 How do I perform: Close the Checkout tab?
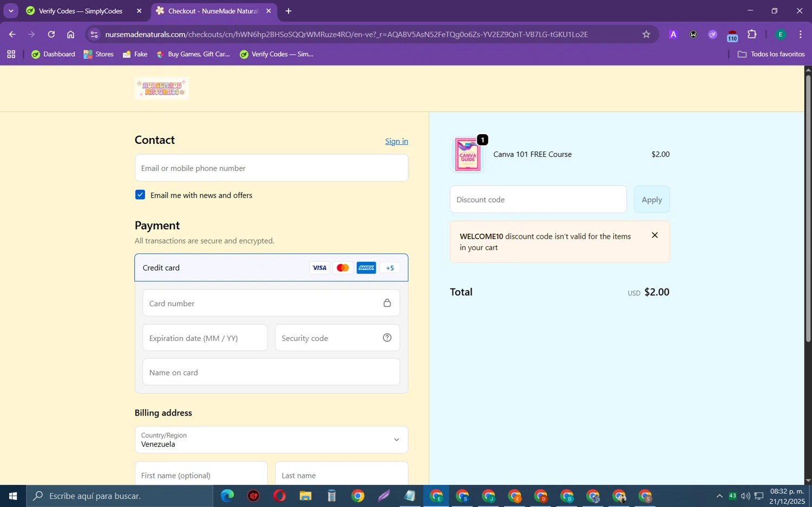(x=269, y=11)
